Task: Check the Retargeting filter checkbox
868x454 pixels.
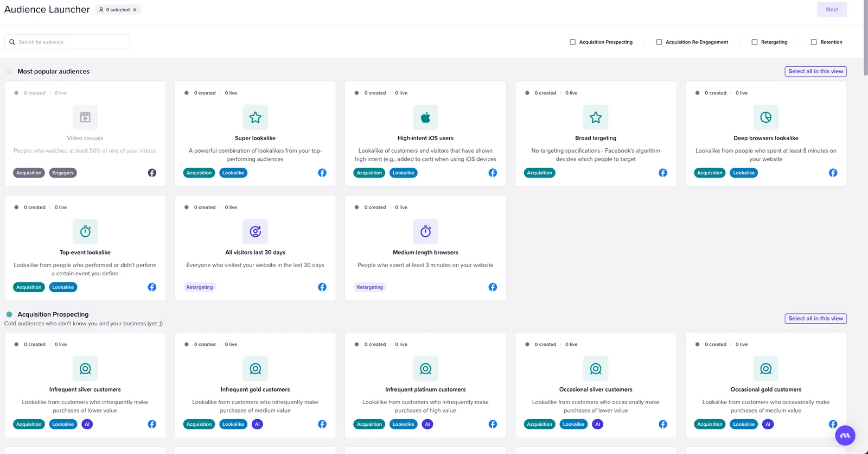Action: [x=754, y=42]
